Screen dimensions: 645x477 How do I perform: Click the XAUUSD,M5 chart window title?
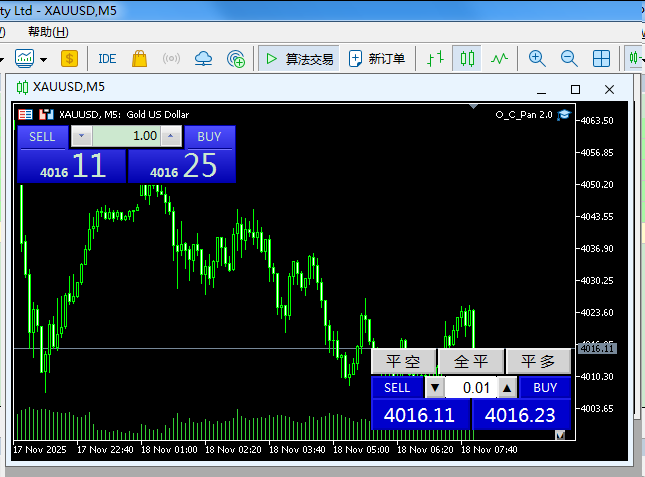pyautogui.click(x=69, y=87)
